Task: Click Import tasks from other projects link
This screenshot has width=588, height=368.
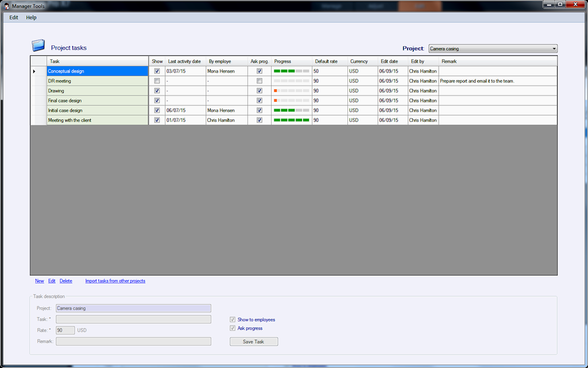Action: coord(115,281)
